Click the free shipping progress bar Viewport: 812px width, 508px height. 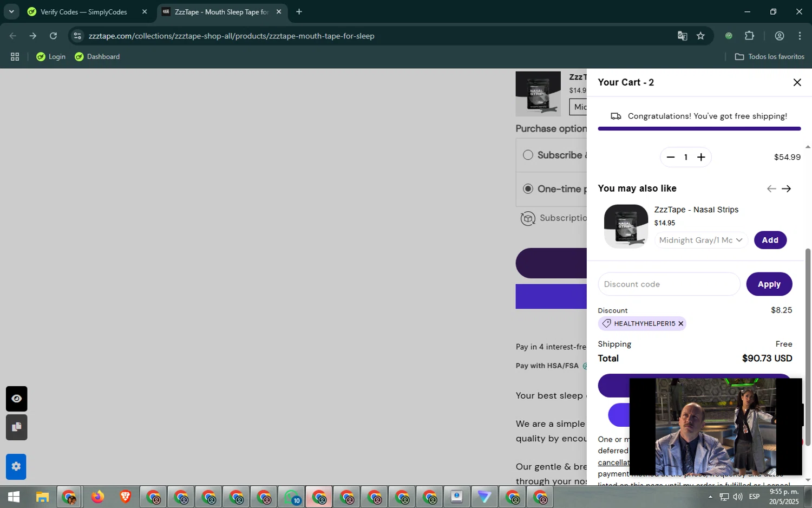coord(699,129)
